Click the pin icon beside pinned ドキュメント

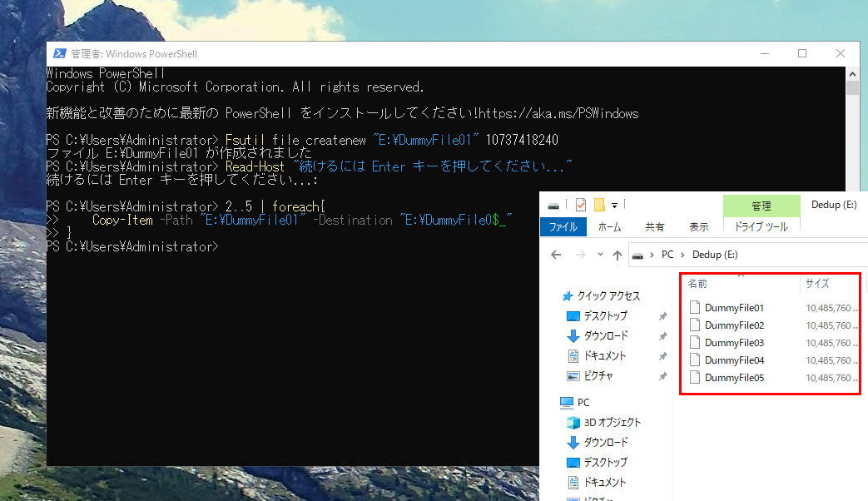pos(662,356)
